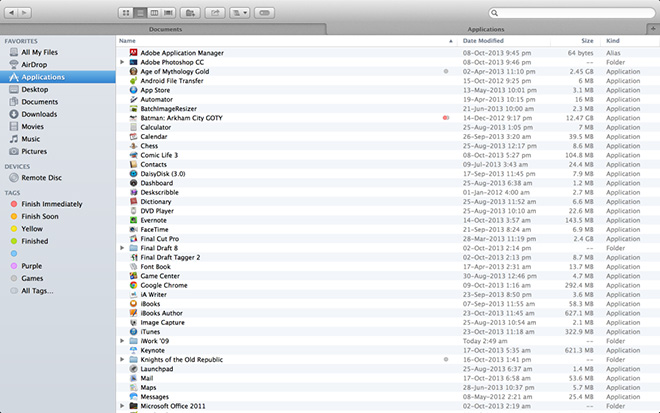660x413 pixels.
Task: Open the Arrange items dropdown
Action: tap(240, 13)
